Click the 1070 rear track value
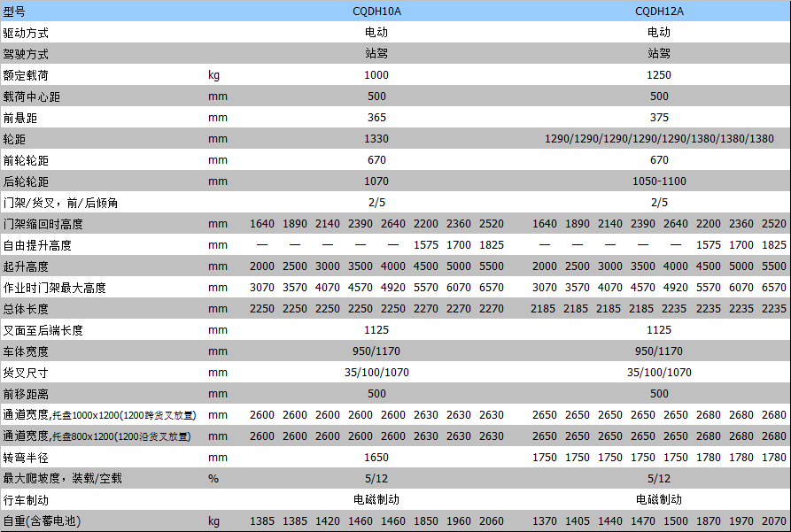Viewport: 791px width, 532px height. (x=376, y=181)
